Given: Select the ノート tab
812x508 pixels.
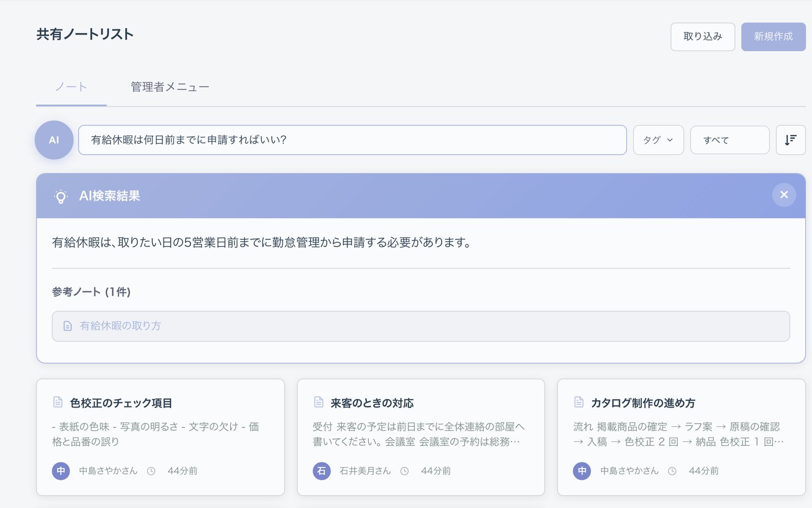Looking at the screenshot, I should click(x=71, y=87).
